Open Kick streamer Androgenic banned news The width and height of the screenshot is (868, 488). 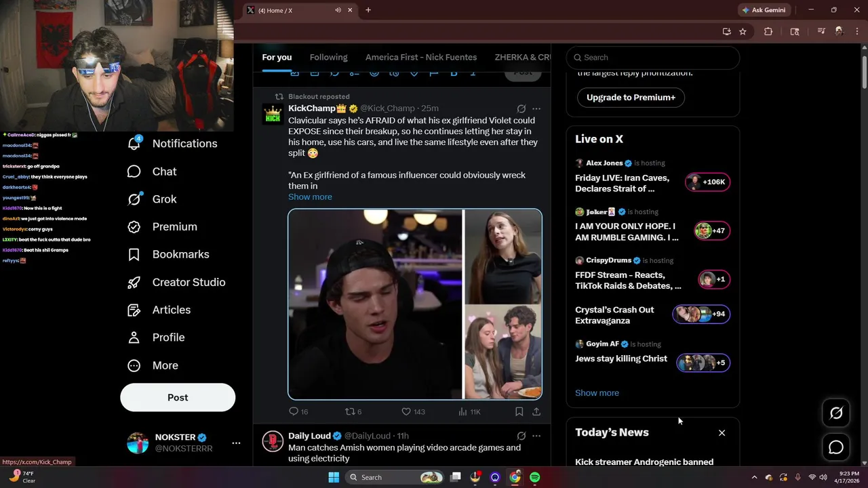(644, 462)
